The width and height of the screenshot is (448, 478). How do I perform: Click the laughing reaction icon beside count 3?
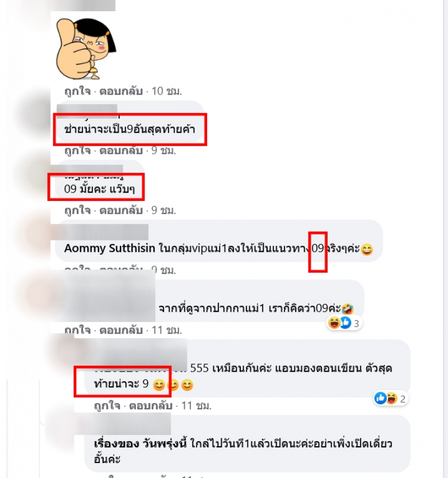click(x=334, y=323)
